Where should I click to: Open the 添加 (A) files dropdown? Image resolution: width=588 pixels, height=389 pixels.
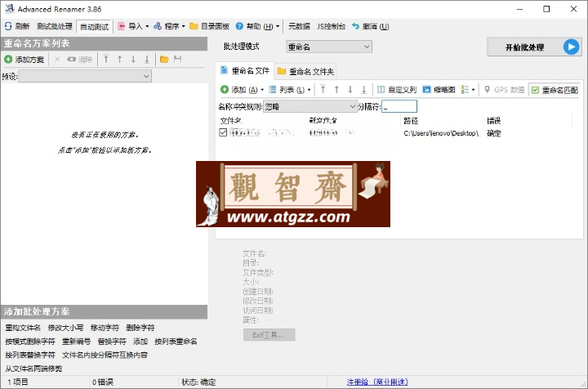(x=243, y=90)
